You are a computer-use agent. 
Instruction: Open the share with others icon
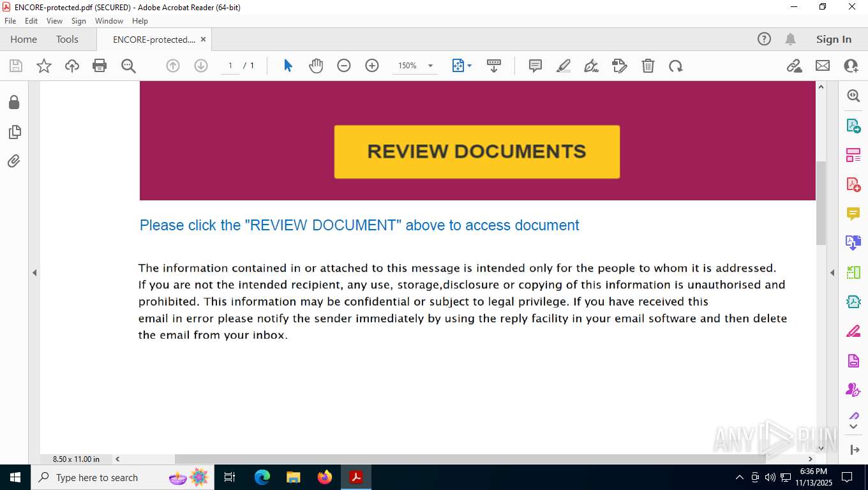click(x=851, y=66)
